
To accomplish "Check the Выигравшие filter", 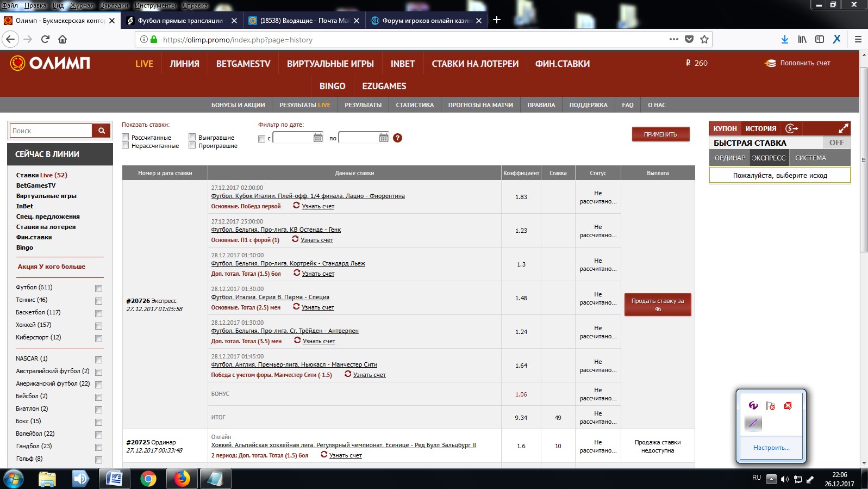I will click(192, 137).
